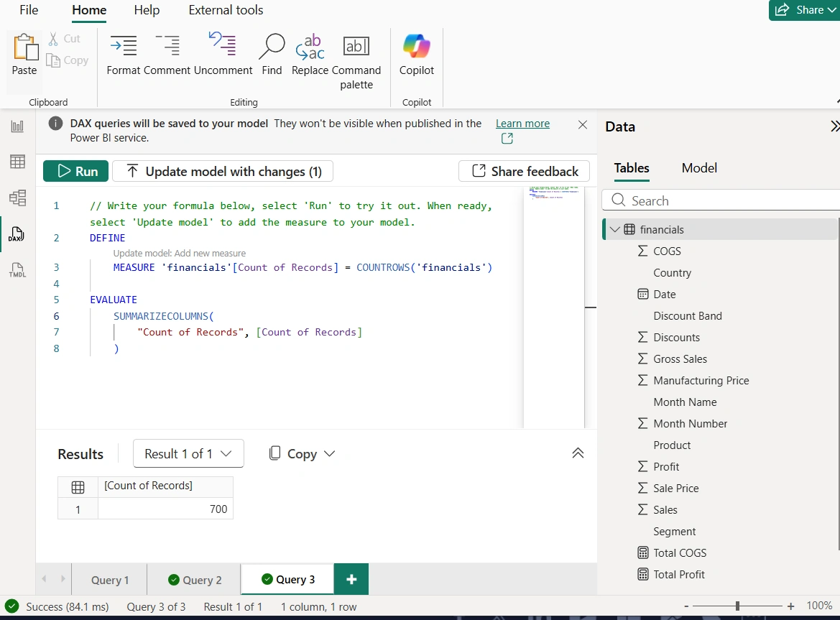This screenshot has width=840, height=620.
Task: Adjust the zoom slider handle
Action: 738,606
